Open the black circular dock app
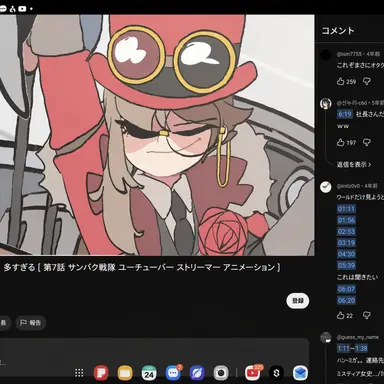The width and height of the screenshot is (384, 384). coord(276,373)
